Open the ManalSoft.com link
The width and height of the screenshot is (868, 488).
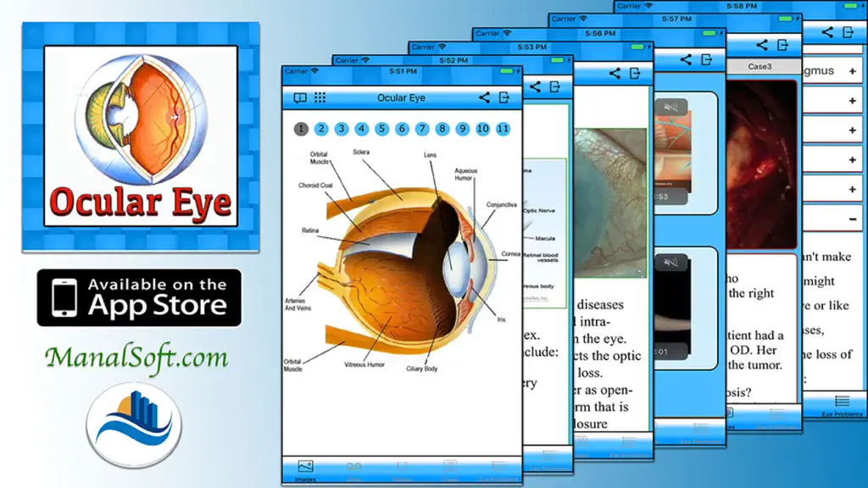coord(136,358)
